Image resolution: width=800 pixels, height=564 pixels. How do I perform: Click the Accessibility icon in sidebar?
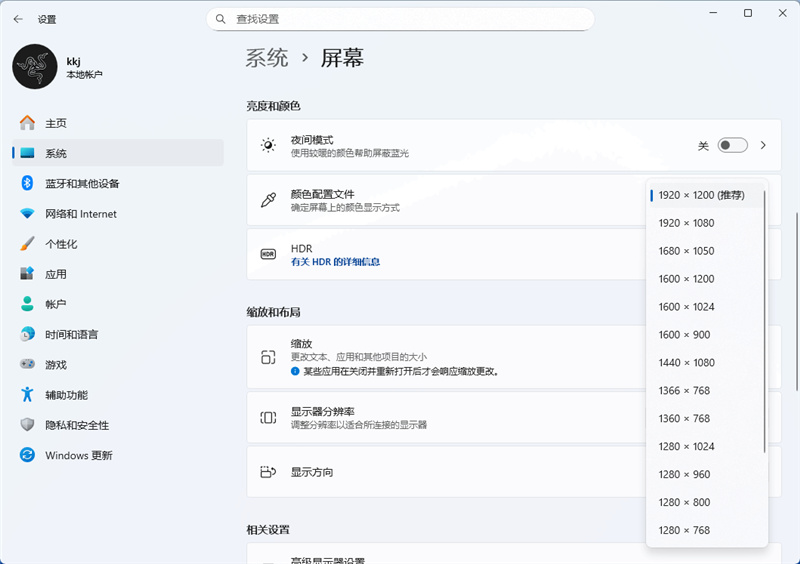click(27, 395)
